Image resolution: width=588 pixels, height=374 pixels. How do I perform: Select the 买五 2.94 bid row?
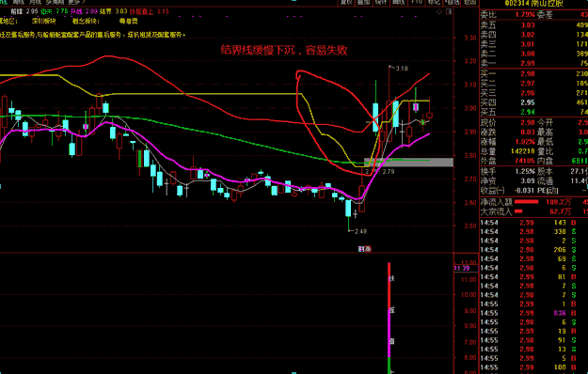pyautogui.click(x=534, y=112)
